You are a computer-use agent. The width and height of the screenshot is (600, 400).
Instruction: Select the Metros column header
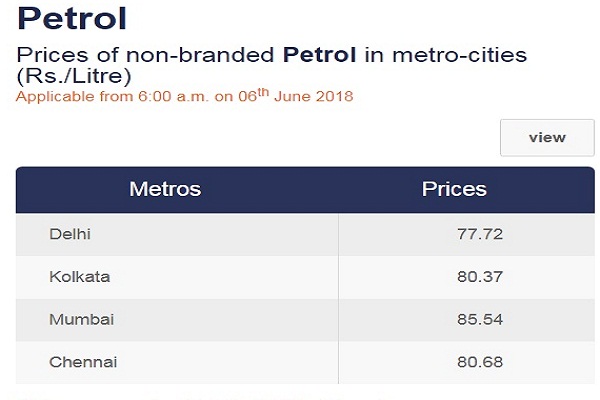click(165, 189)
